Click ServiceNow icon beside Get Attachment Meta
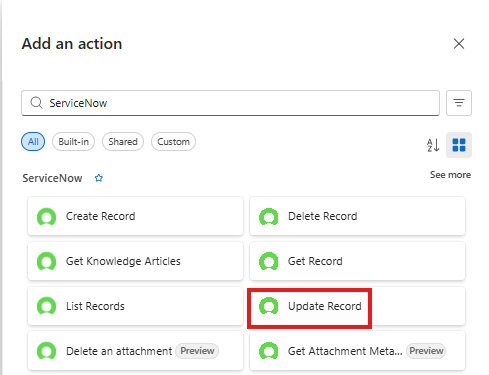Image resolution: width=489 pixels, height=375 pixels. pyautogui.click(x=268, y=351)
